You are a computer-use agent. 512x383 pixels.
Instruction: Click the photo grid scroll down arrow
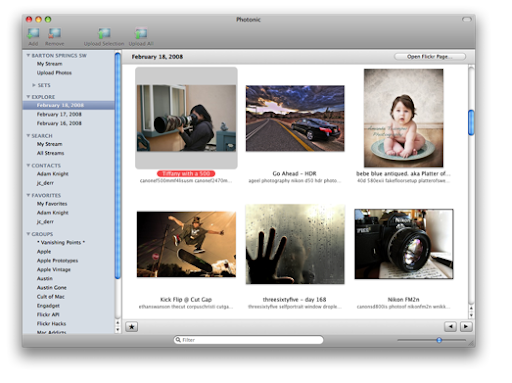coord(471,315)
